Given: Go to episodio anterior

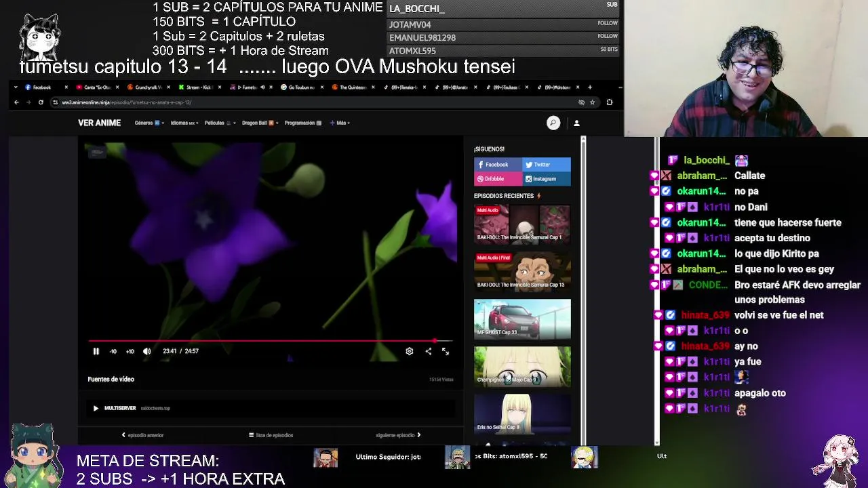Looking at the screenshot, I should pos(142,435).
